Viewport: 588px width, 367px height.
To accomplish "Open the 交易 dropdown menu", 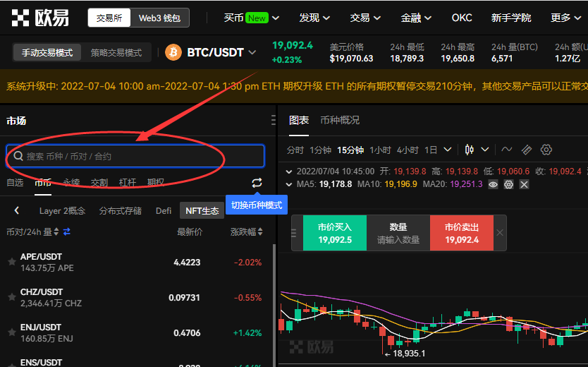I will (365, 18).
